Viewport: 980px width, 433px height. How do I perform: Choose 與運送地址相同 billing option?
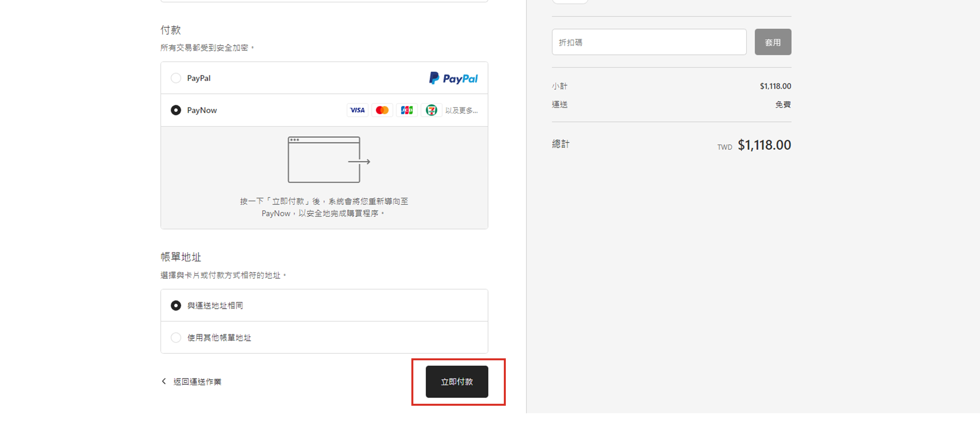[176, 305]
